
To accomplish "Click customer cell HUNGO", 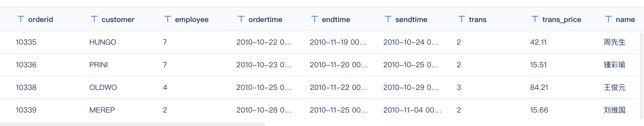I will [x=103, y=42].
